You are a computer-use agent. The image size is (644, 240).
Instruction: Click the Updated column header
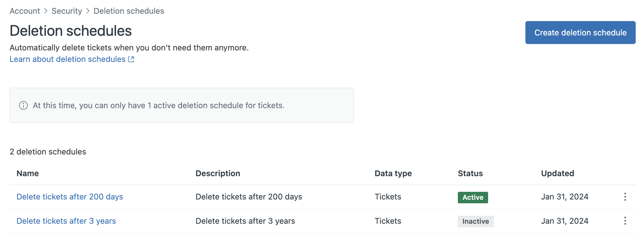click(558, 173)
